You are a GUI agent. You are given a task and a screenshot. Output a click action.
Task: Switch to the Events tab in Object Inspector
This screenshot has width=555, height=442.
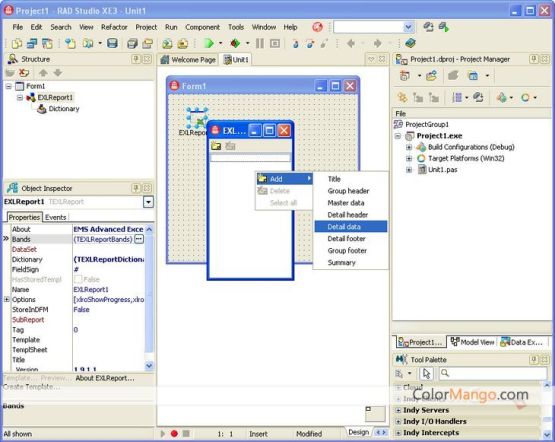(x=56, y=217)
